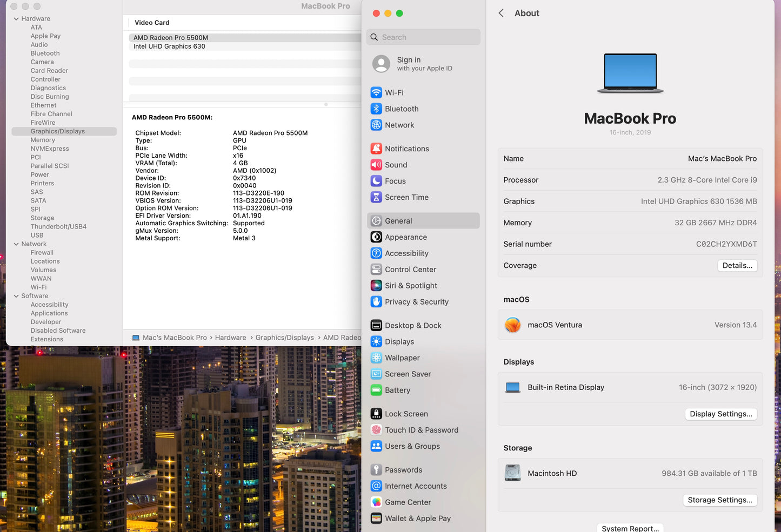Viewport: 781px width, 532px height.
Task: Select Memory in the Hardware list
Action: [x=43, y=140]
